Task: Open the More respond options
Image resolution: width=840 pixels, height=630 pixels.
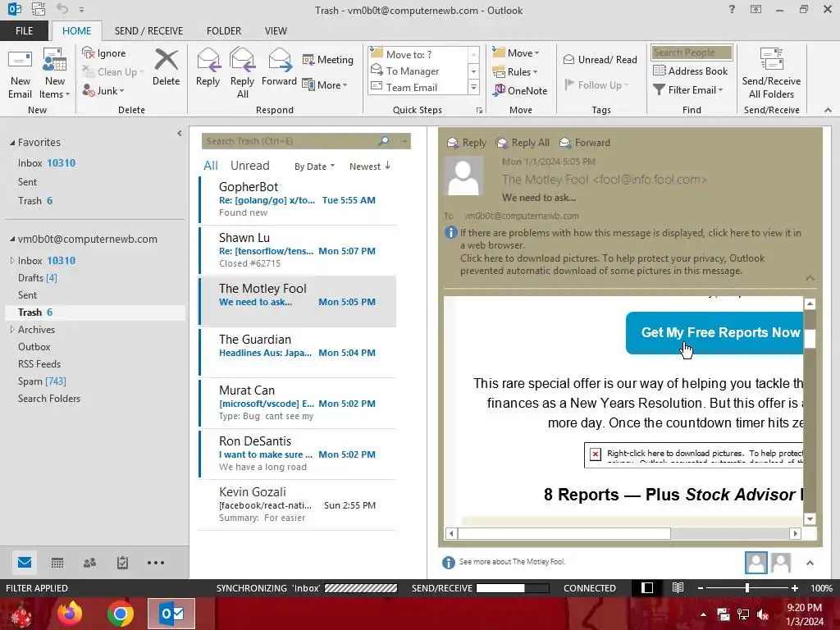Action: pyautogui.click(x=325, y=84)
